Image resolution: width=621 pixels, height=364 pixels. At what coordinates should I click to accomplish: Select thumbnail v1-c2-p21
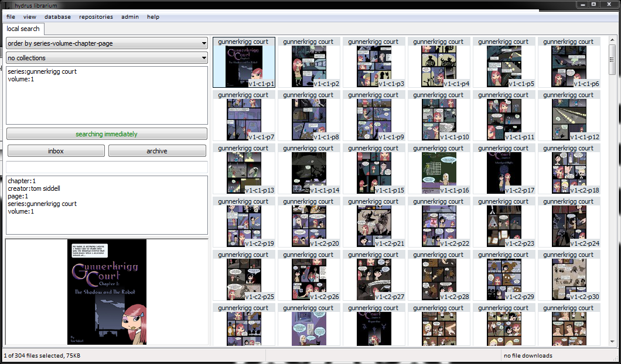(374, 222)
